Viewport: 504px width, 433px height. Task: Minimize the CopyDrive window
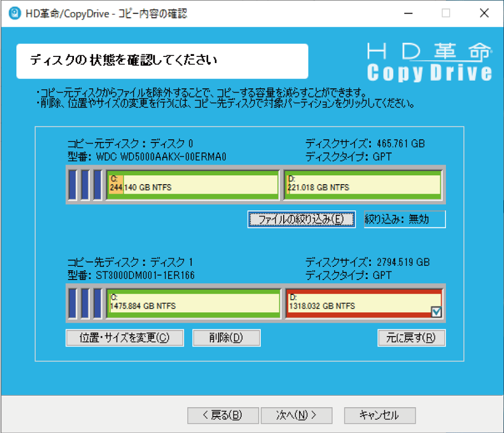pos(408,14)
